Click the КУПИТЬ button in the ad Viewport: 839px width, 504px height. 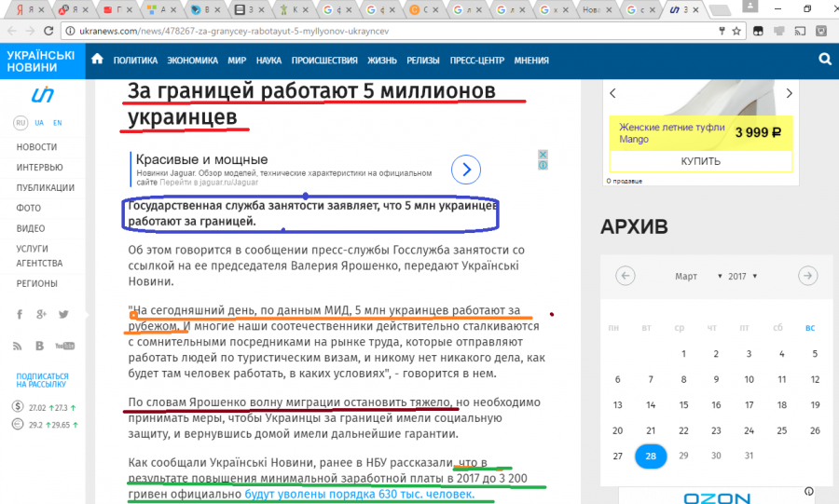point(700,161)
